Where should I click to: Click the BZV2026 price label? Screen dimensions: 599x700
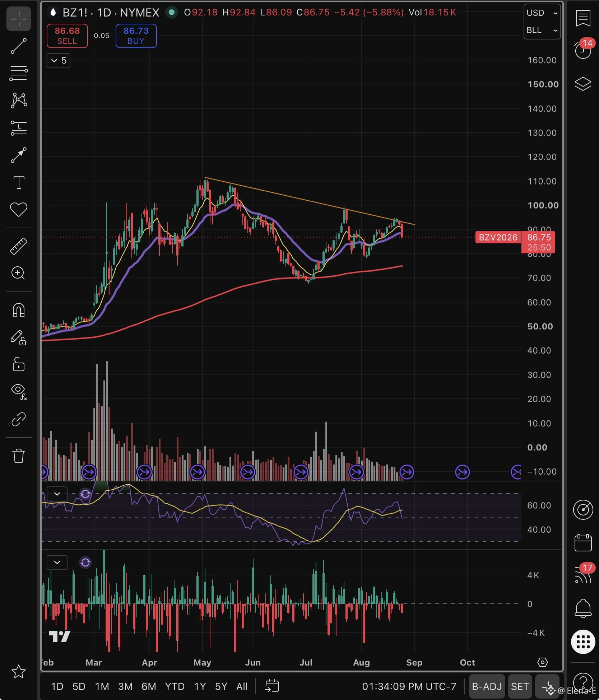click(x=498, y=237)
